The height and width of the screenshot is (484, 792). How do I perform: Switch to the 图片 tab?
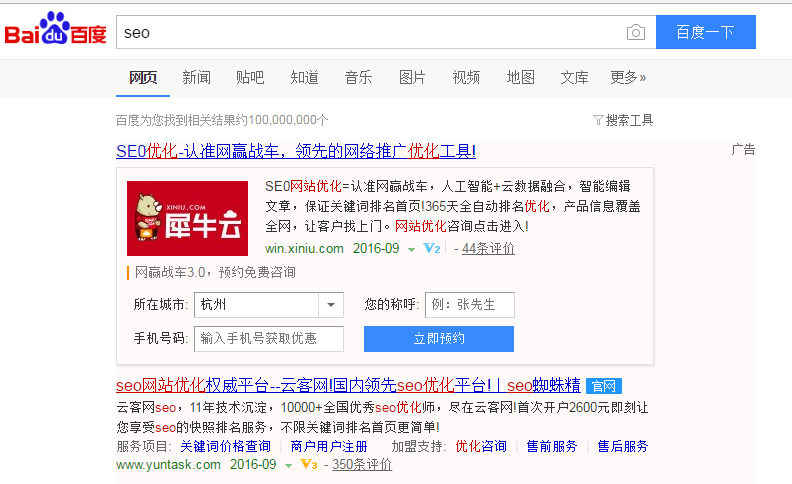click(412, 77)
